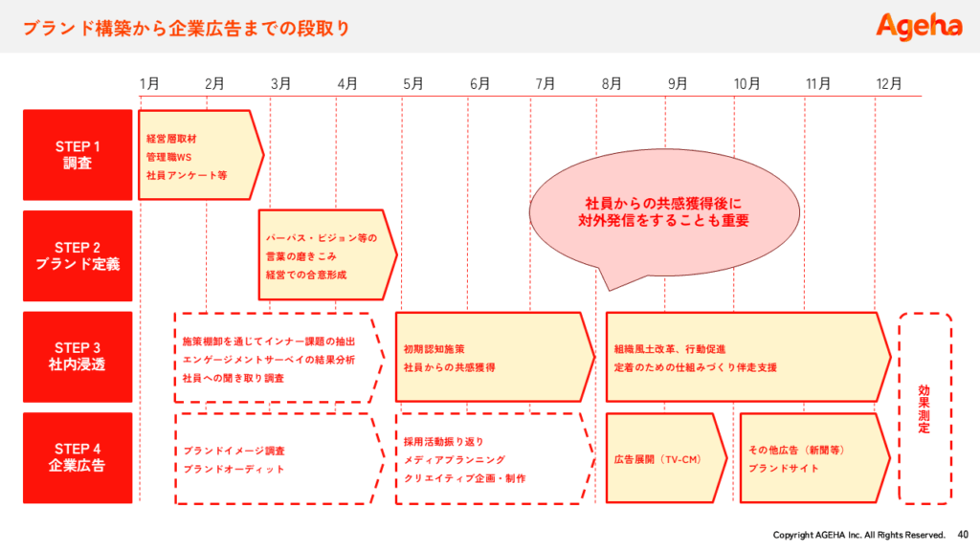Viewport: 980px width, 551px height.
Task: Select the 5月 month label
Action: click(413, 83)
